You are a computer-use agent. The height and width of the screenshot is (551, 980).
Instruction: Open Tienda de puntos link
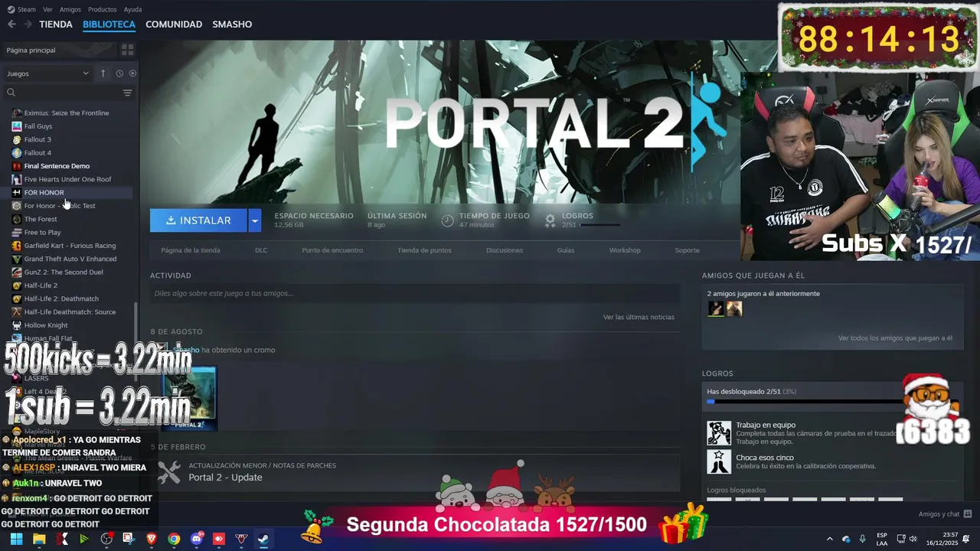[x=424, y=250]
